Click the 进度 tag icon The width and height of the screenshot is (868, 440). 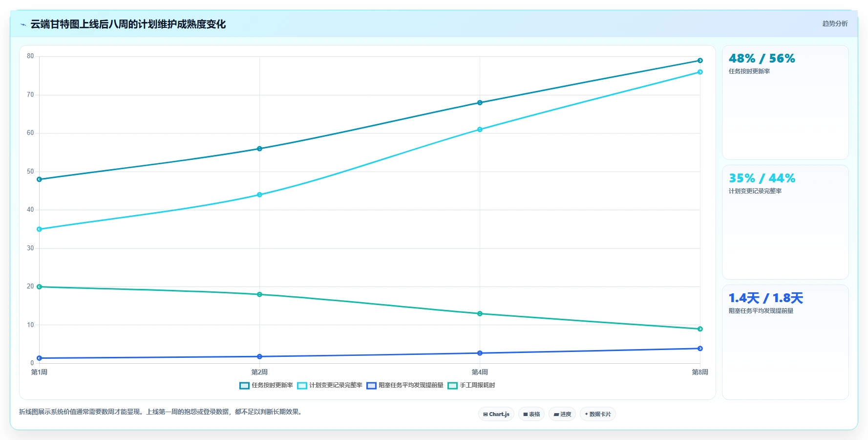(556, 414)
